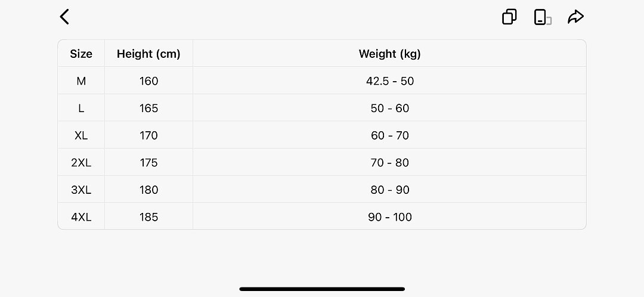Select the 42.5 - 50 weight range
The image size is (644, 297).
point(390,81)
